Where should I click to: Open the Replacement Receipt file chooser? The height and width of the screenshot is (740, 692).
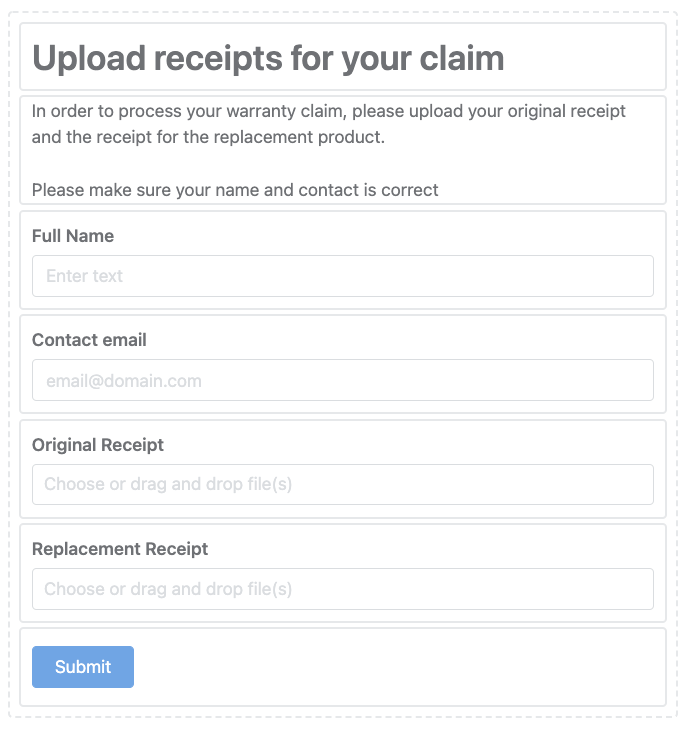coord(343,589)
